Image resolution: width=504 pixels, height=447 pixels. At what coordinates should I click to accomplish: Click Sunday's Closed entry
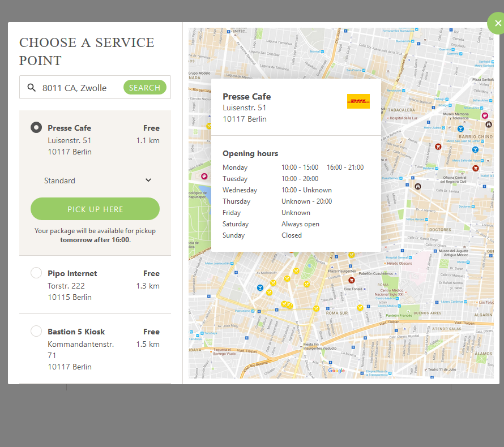pyautogui.click(x=292, y=235)
